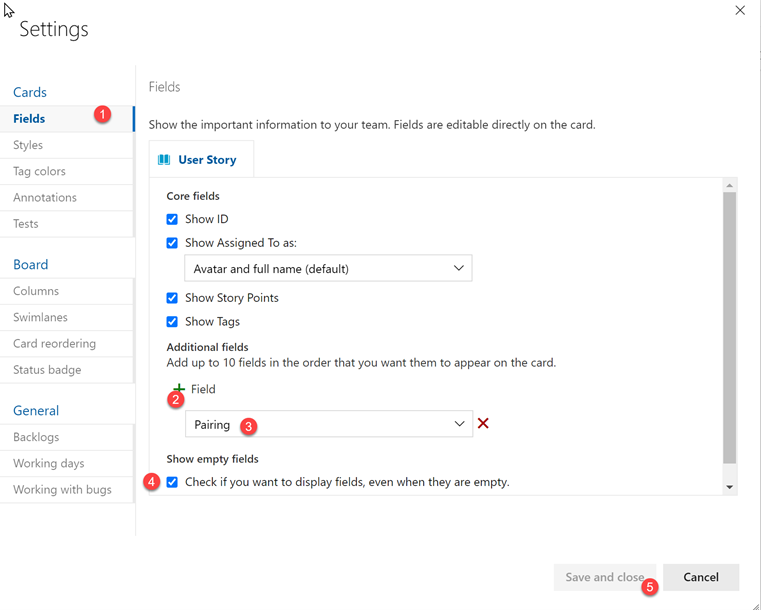Click the Field add link text
Image resolution: width=761 pixels, height=610 pixels.
click(x=203, y=389)
